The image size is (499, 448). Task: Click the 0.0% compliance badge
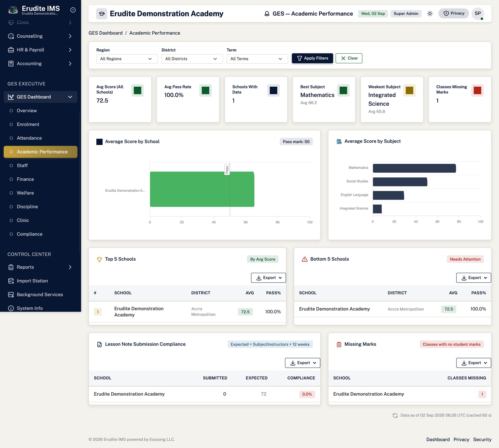[x=307, y=394]
